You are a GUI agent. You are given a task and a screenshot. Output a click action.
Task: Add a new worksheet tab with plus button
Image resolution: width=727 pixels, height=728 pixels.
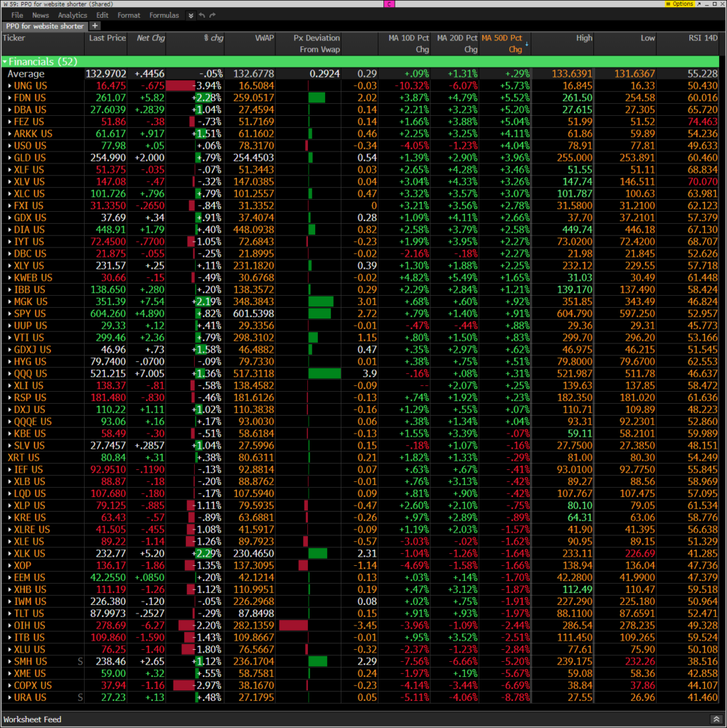(95, 26)
